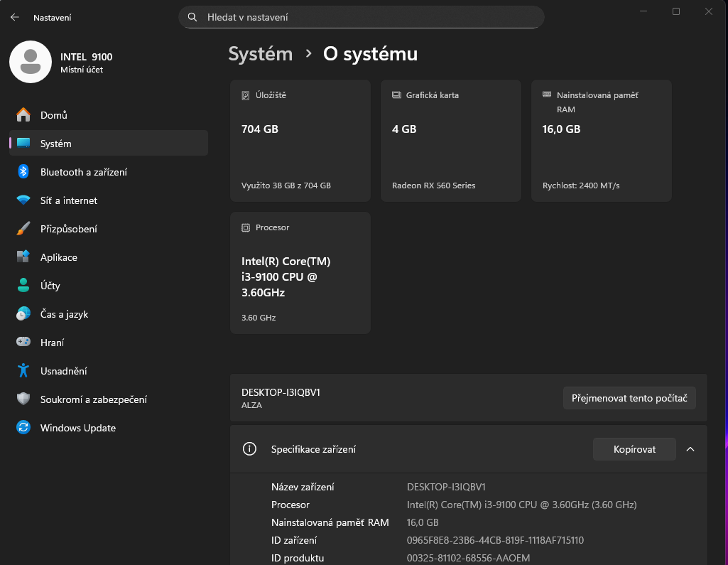The height and width of the screenshot is (565, 728).
Task: Open Čas a jazyk settings
Action: click(x=65, y=313)
